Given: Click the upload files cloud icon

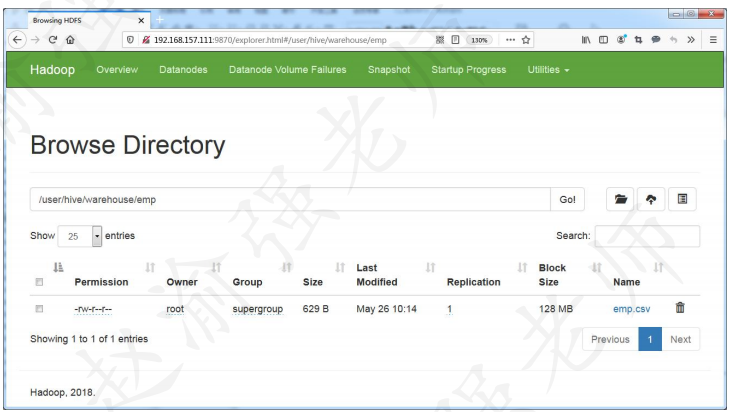Looking at the screenshot, I should [x=651, y=200].
